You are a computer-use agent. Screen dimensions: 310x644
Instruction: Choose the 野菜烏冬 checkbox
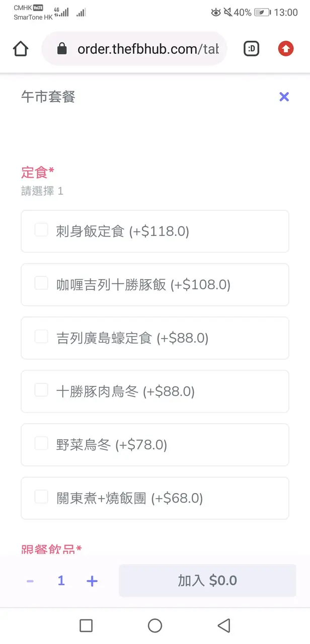click(x=41, y=443)
